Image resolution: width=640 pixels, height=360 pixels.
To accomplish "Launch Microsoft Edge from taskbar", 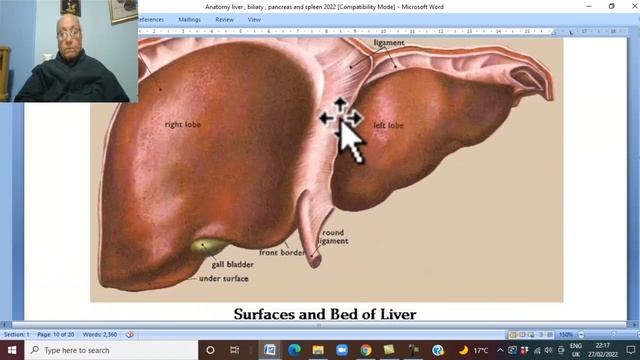I will pyautogui.click(x=294, y=350).
